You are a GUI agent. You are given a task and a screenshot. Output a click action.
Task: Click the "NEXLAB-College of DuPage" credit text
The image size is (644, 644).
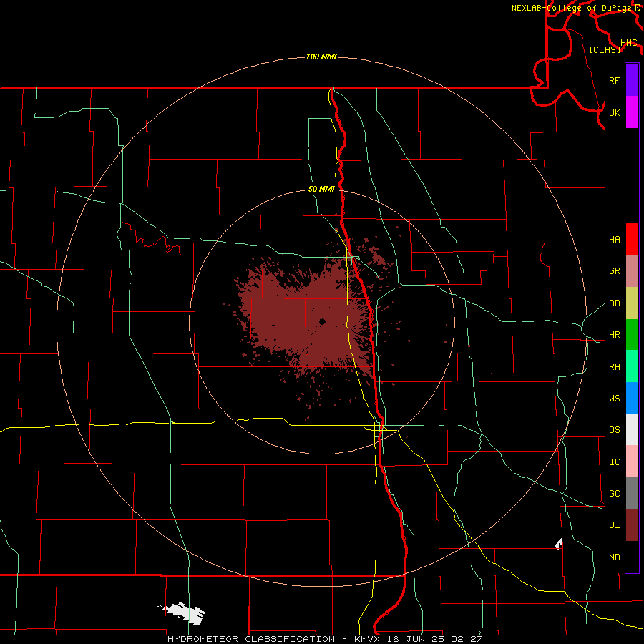(572, 8)
